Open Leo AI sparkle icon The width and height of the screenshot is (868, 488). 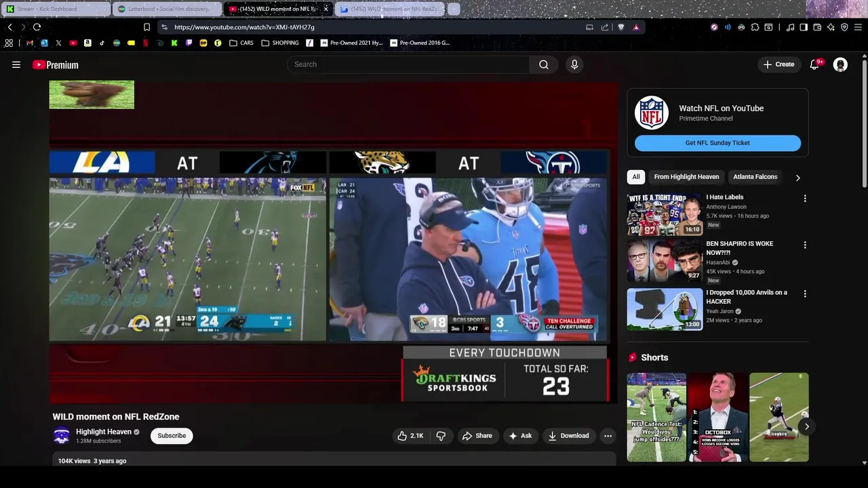click(x=831, y=27)
